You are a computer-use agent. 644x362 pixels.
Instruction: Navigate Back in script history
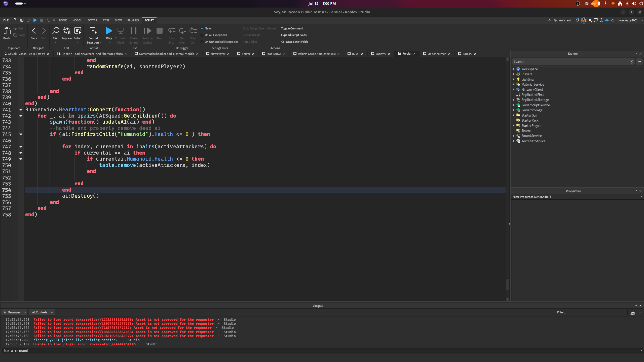34,31
